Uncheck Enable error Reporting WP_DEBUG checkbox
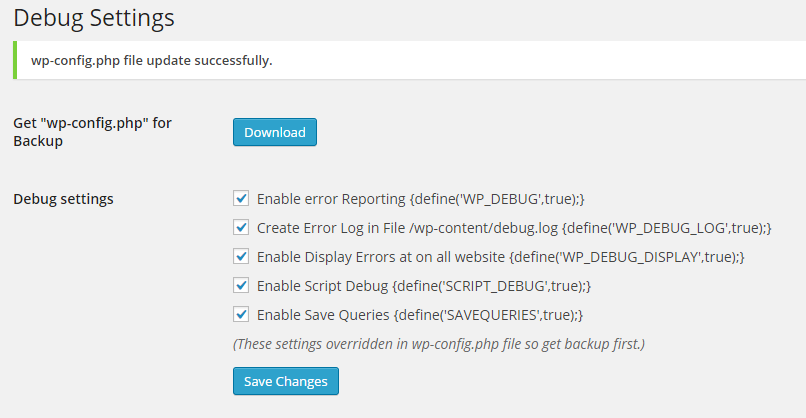 coord(241,198)
